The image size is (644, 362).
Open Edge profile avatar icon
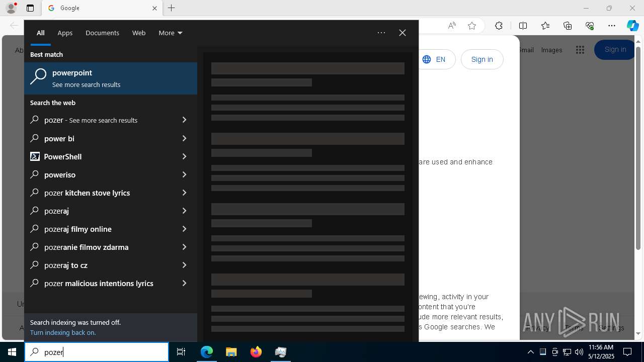(11, 8)
